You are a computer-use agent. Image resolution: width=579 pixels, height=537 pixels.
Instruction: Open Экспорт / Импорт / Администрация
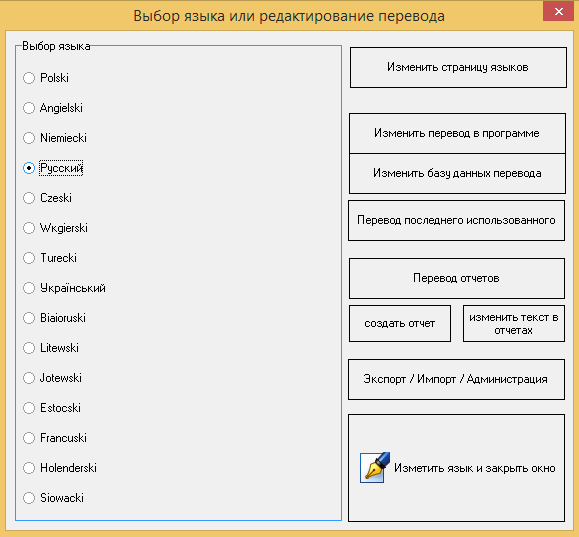(456, 379)
